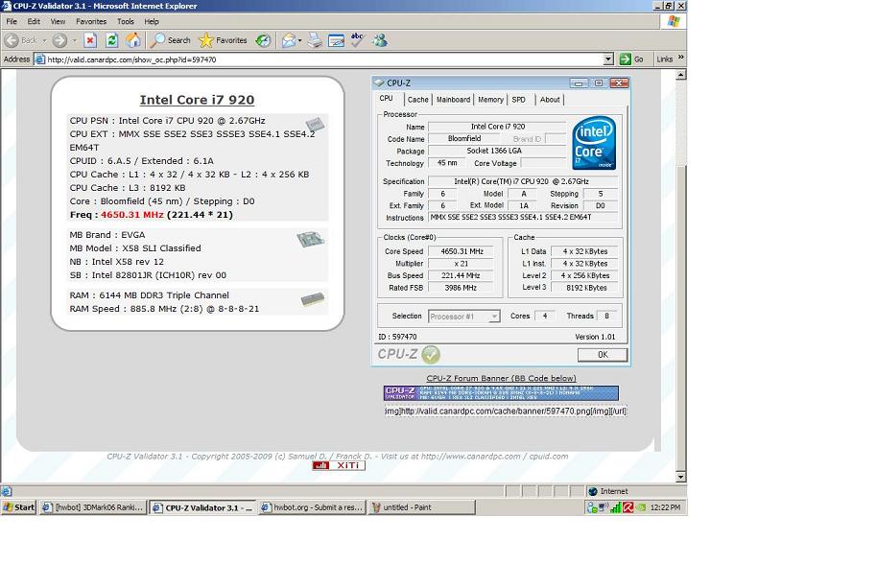The image size is (876, 588).
Task: Open the File menu
Action: (12, 21)
